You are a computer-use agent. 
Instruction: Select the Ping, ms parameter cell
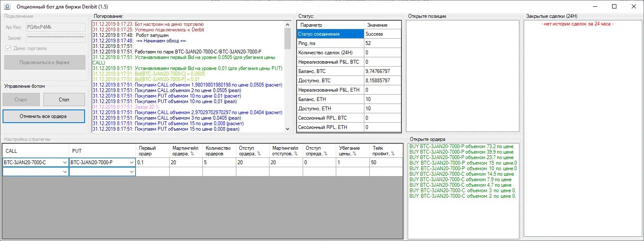(330, 43)
